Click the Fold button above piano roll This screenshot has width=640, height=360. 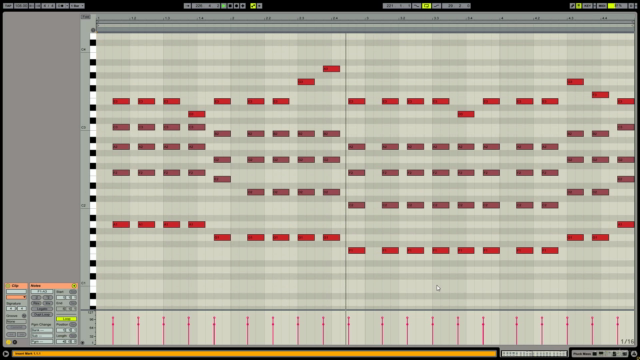pos(85,17)
